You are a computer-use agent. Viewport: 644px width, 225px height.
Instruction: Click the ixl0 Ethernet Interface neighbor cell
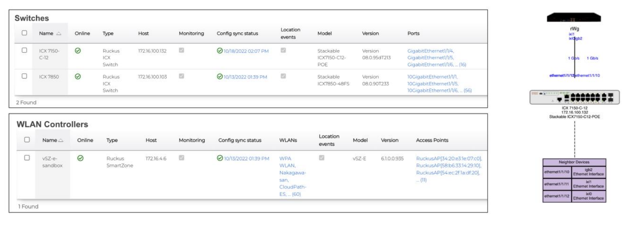tap(588, 196)
